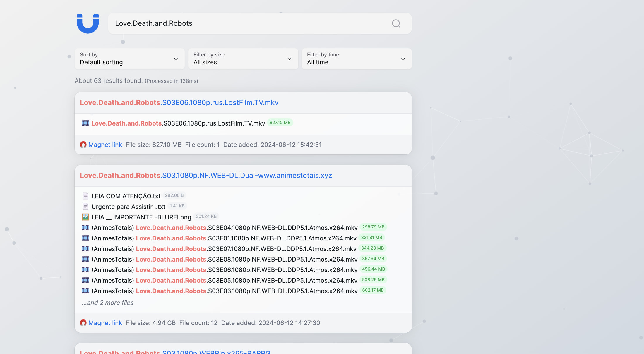Click the 508.29 MB size badge
The width and height of the screenshot is (644, 354).
click(373, 280)
